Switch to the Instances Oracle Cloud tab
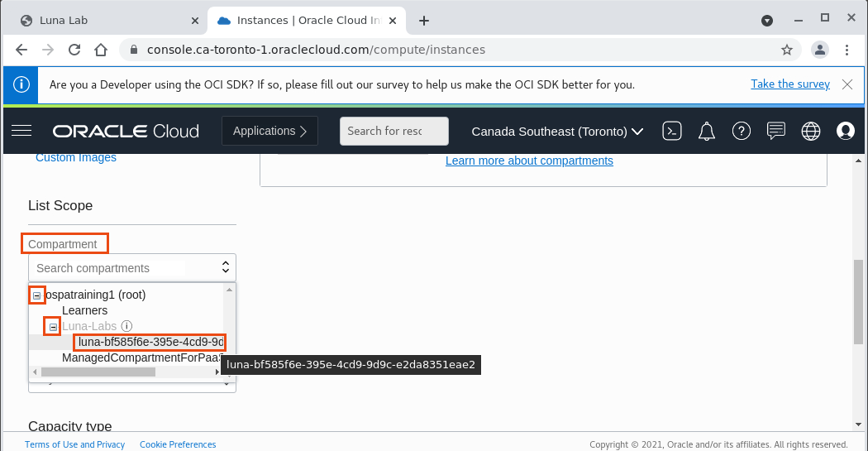The height and width of the screenshot is (451, 868). click(307, 21)
